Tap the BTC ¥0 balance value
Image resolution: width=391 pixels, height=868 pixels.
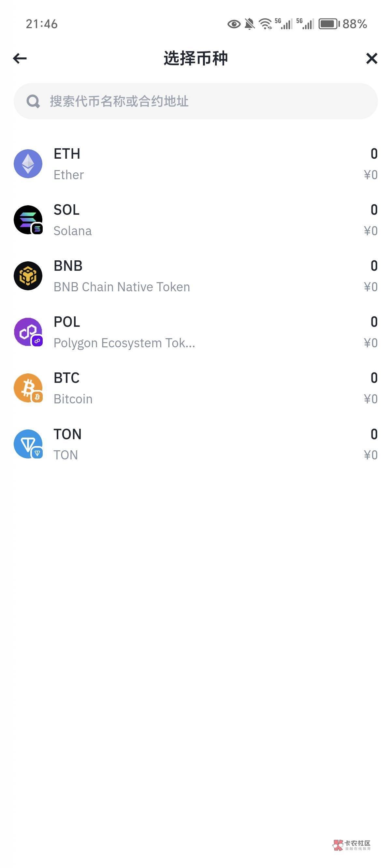pyautogui.click(x=370, y=399)
